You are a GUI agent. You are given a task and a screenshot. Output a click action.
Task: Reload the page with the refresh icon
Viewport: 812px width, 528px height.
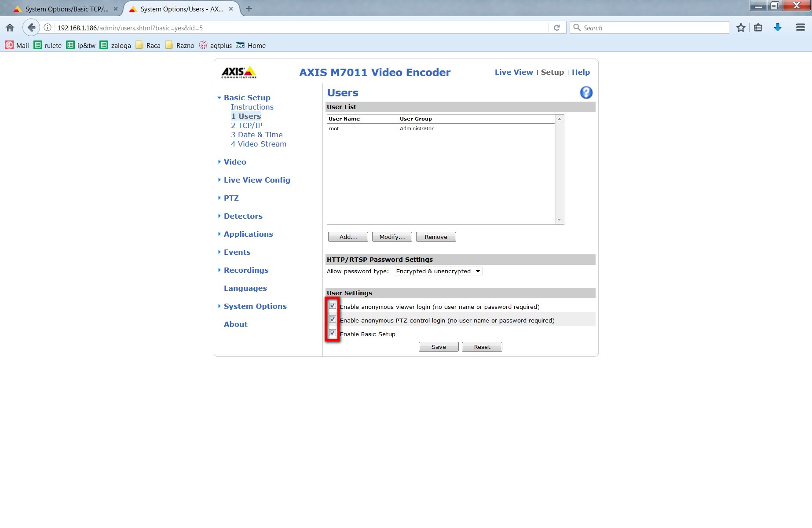tap(556, 28)
